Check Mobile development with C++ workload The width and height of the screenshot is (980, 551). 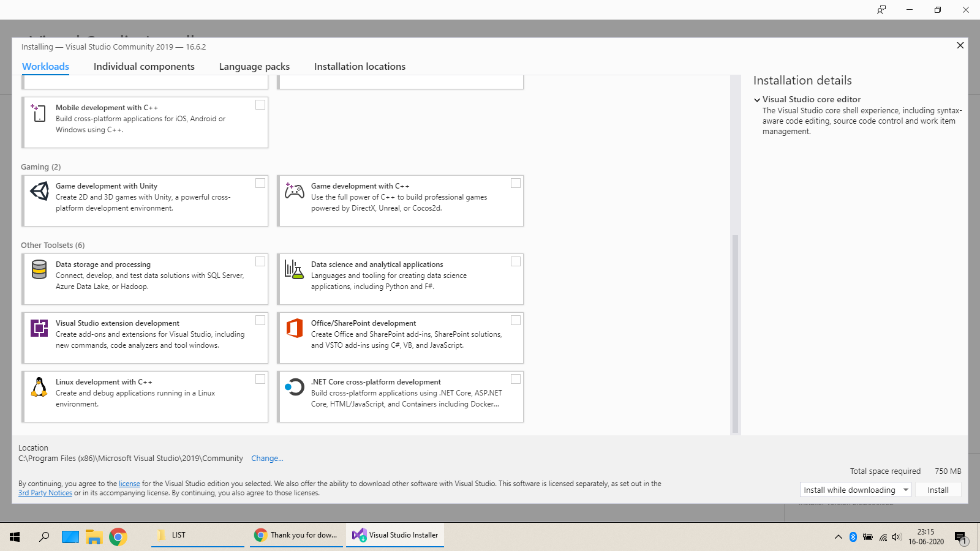pos(260,105)
